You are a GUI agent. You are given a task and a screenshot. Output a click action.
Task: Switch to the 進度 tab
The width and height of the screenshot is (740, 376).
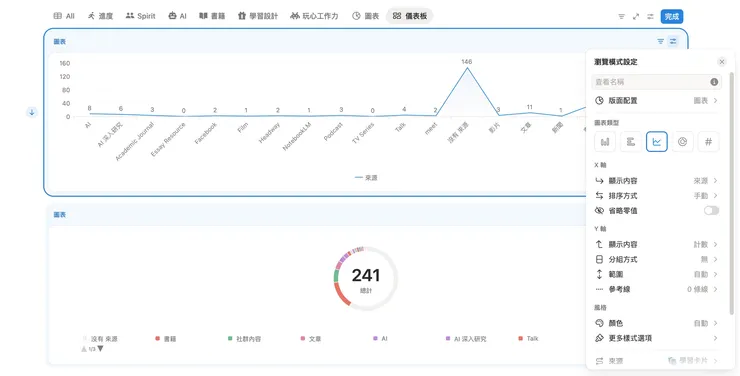(x=100, y=16)
